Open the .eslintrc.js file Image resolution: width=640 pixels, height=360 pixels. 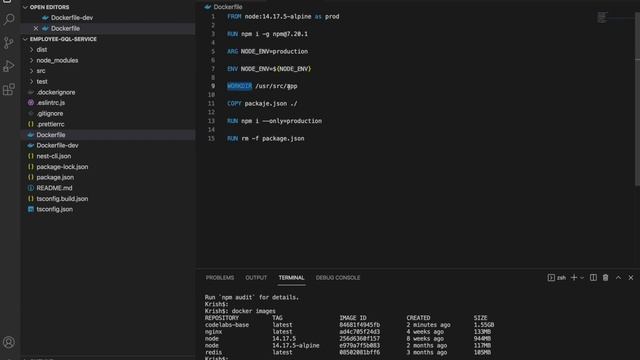tap(51, 103)
